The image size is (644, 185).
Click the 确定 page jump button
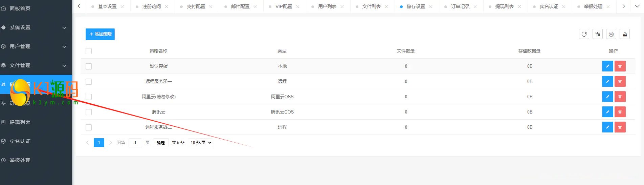click(161, 143)
